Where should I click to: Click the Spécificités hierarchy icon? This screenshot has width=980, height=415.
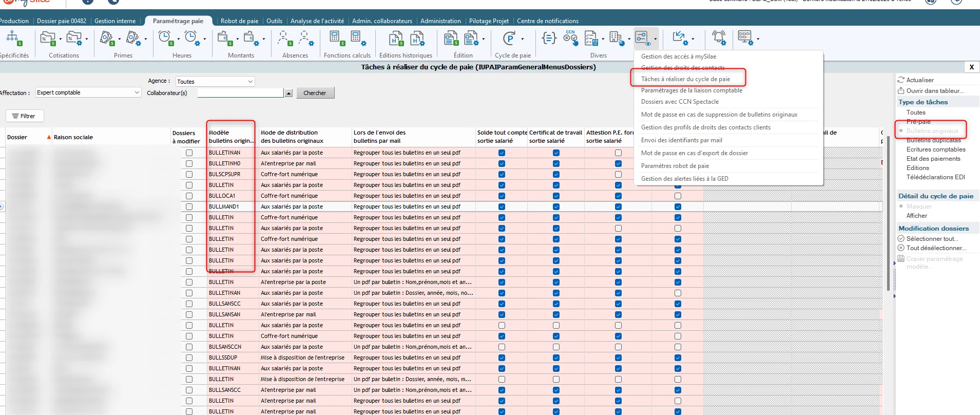click(12, 38)
